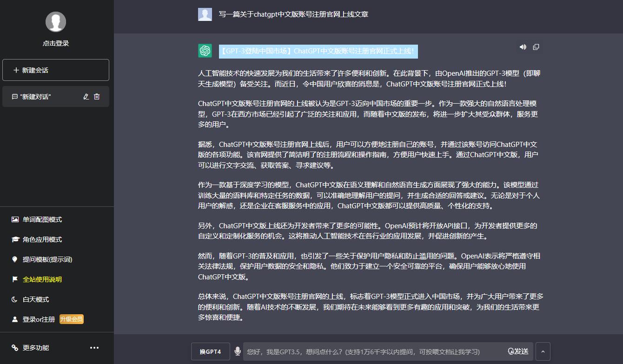Open 全站使用说明 guide
623x364 pixels.
pos(42,279)
